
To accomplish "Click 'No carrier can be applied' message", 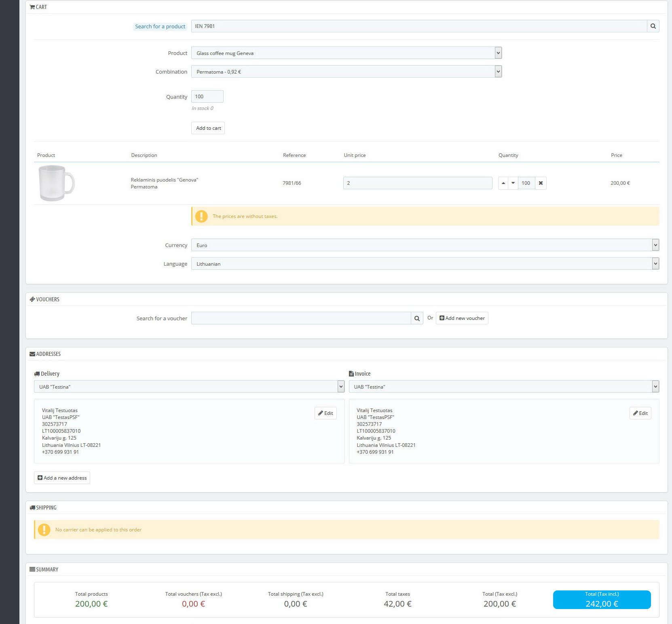I will click(98, 530).
